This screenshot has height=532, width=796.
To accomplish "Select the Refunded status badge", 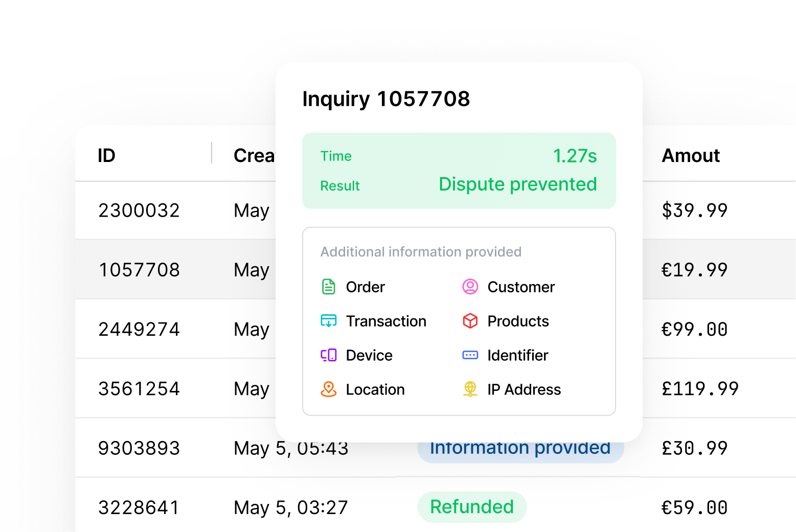I will click(x=472, y=507).
